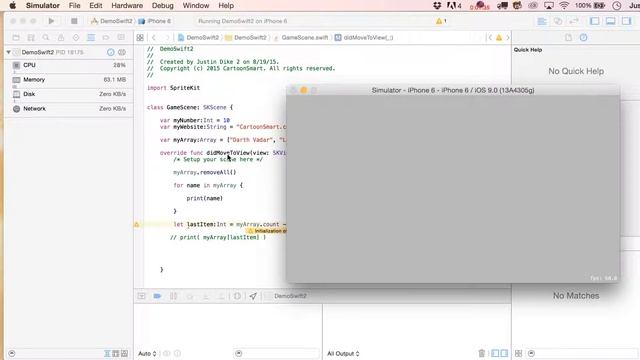Show the Report navigator

(121, 38)
